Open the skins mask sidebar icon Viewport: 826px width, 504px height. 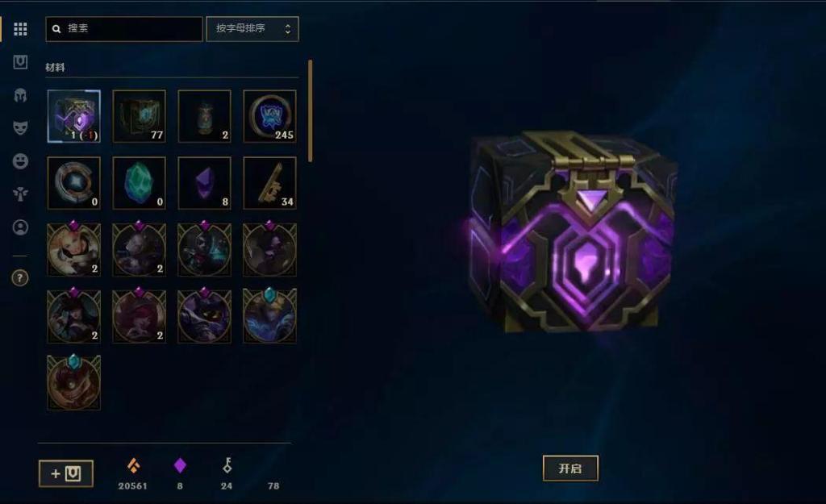[x=20, y=128]
